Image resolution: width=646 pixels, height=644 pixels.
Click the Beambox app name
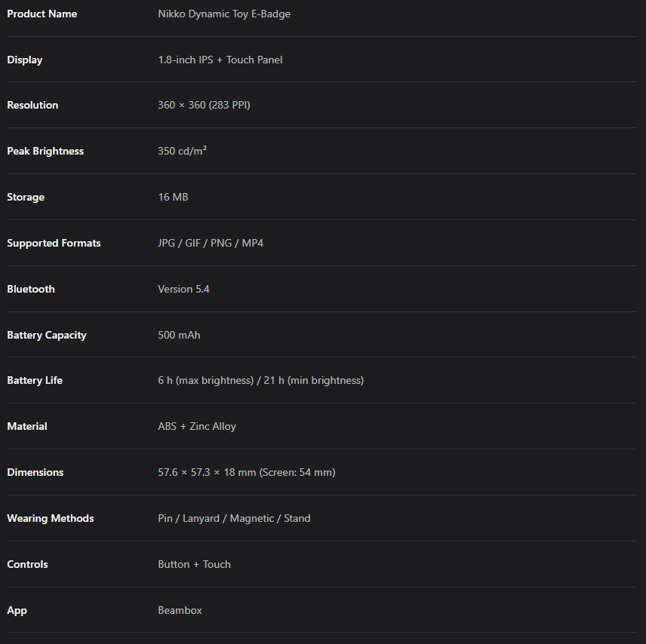click(x=180, y=610)
